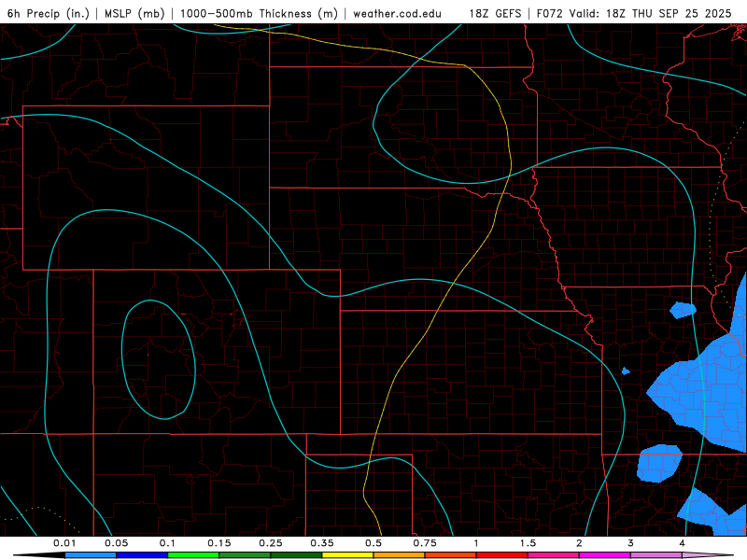Click the magenta 2–3 legend swatch
747x560 pixels.
(x=605, y=555)
